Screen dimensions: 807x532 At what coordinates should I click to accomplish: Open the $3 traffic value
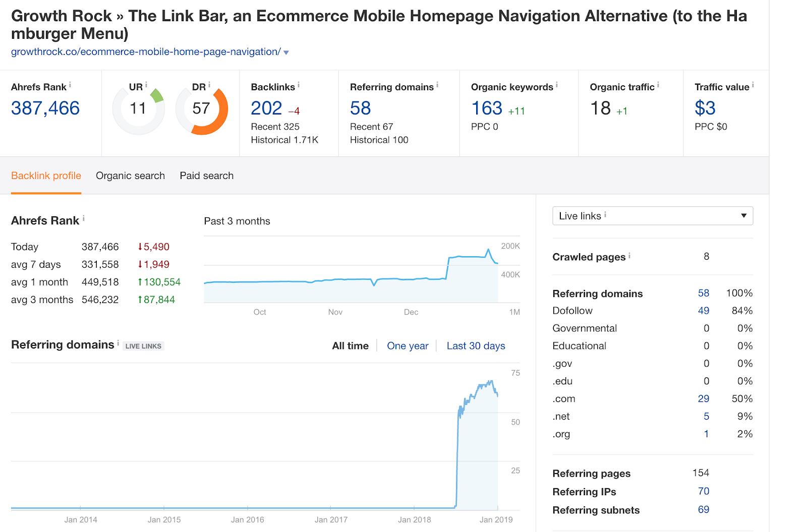click(705, 108)
